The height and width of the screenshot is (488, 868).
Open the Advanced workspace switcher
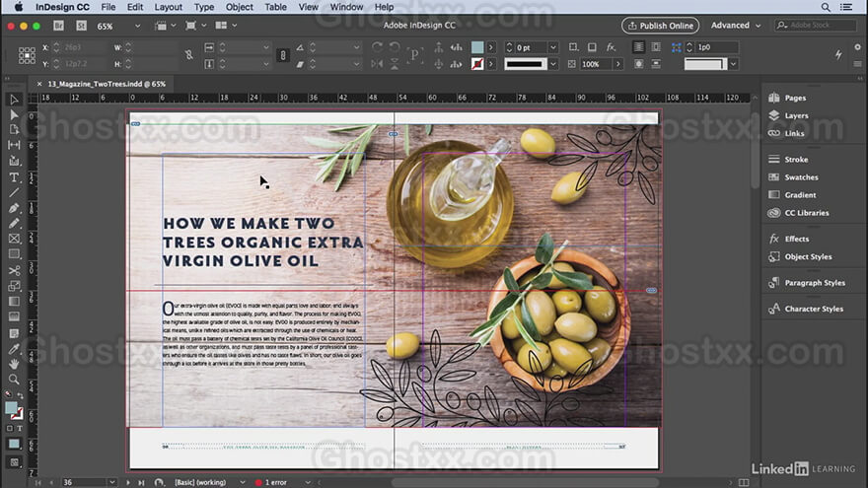(736, 26)
